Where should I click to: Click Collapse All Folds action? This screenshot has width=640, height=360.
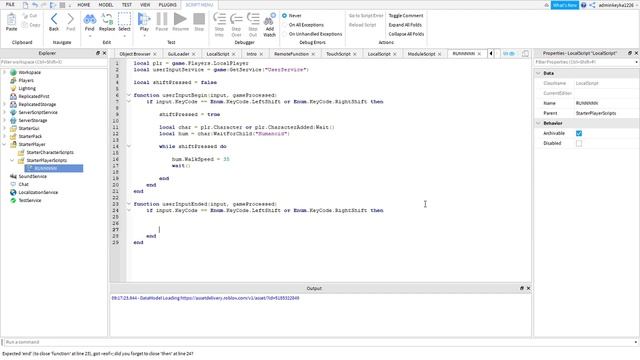[x=406, y=34]
